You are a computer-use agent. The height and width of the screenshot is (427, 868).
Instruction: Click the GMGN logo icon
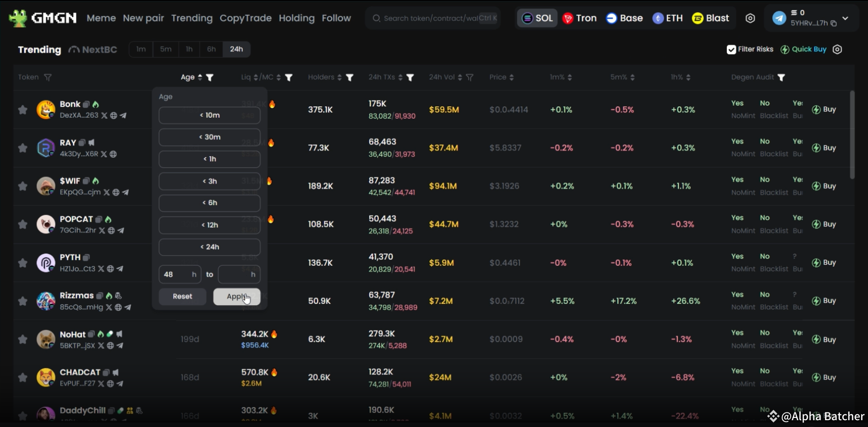coord(18,18)
